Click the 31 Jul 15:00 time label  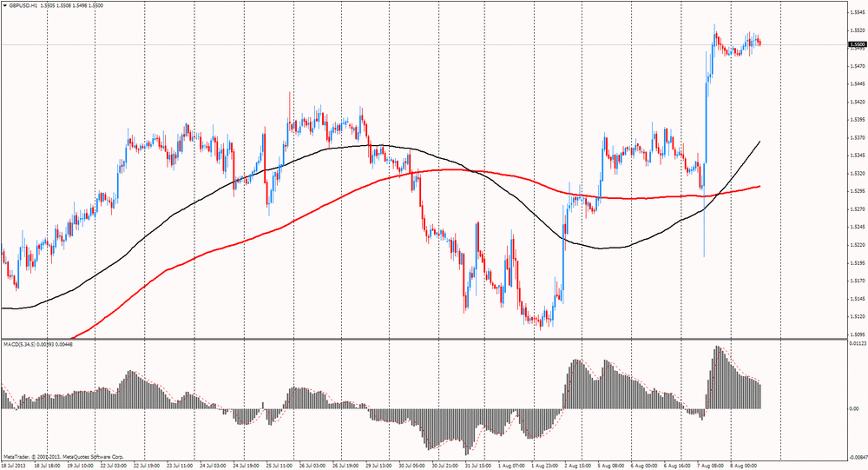pos(477,467)
